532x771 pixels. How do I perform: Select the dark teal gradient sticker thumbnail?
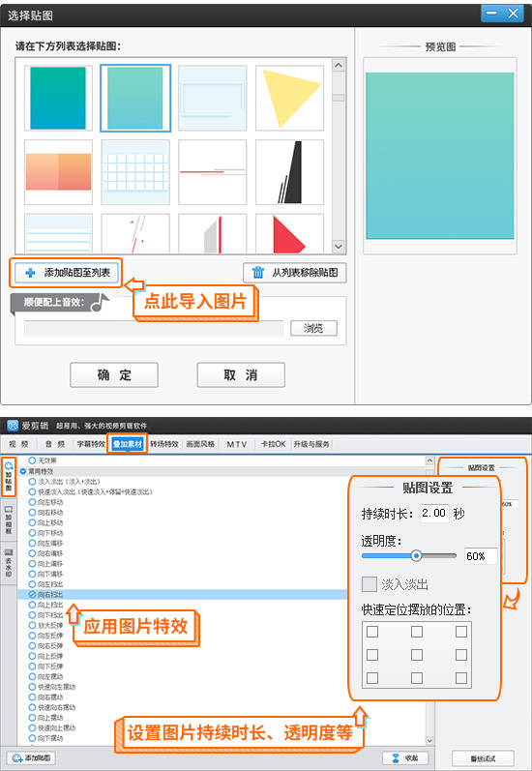coord(58,98)
